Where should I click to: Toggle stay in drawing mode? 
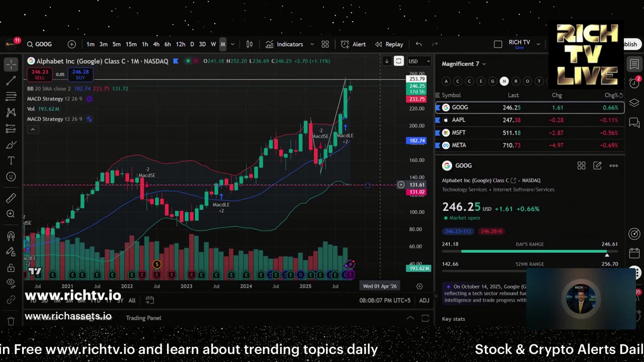(x=11, y=252)
